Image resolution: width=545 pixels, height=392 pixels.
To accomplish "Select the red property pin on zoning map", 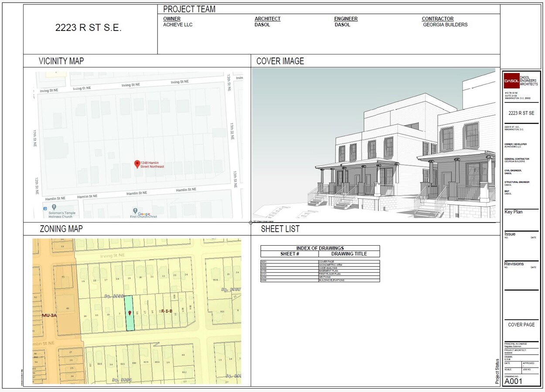I will point(130,313).
